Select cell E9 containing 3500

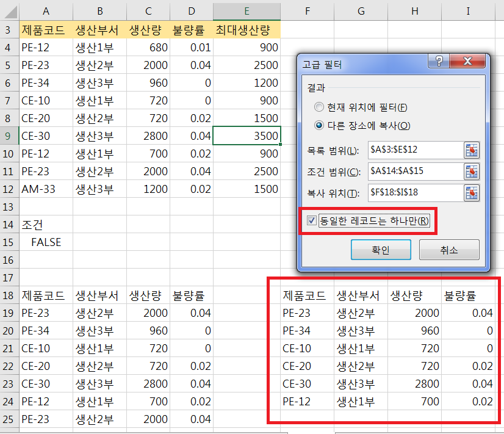coord(247,136)
